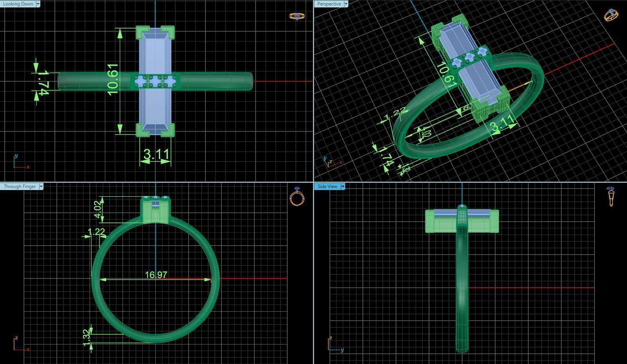Open the Looking Down viewport dropdown arrow
This screenshot has height=364, width=627.
[x=38, y=4]
